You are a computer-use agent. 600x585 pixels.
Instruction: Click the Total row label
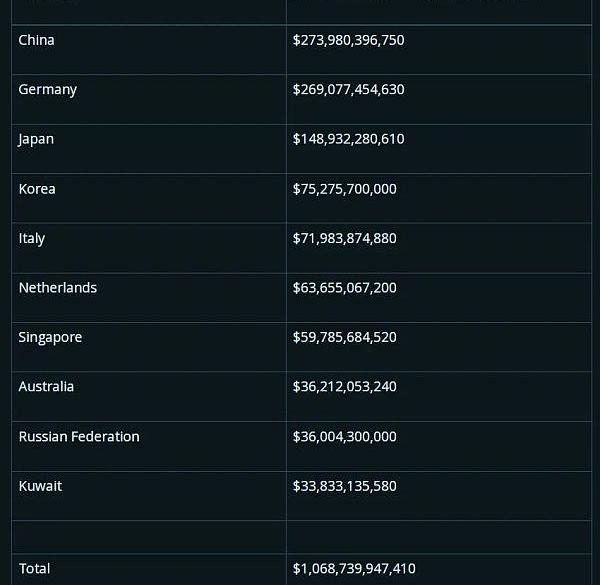pyautogui.click(x=34, y=568)
